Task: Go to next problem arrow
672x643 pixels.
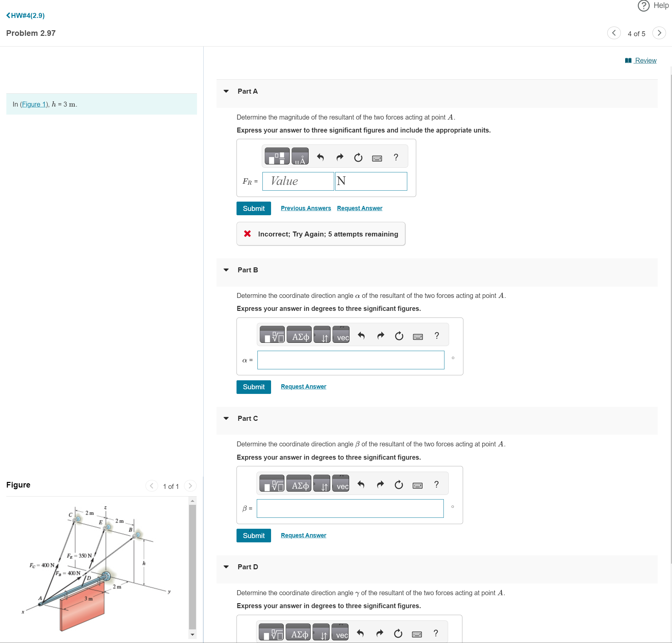Action: pyautogui.click(x=659, y=33)
